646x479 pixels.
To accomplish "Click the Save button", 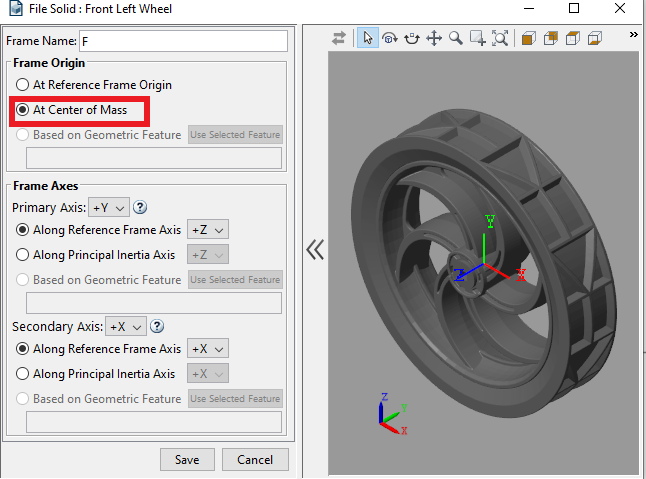I will coord(187,460).
